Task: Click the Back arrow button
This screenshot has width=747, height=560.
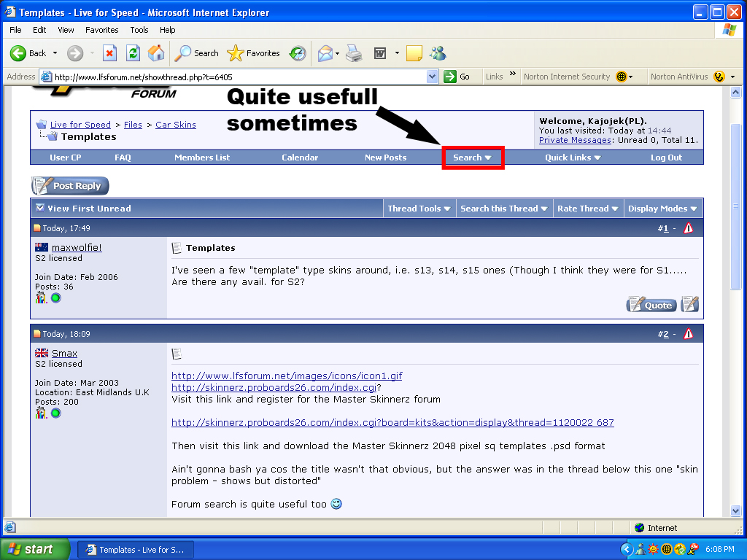Action: point(28,53)
